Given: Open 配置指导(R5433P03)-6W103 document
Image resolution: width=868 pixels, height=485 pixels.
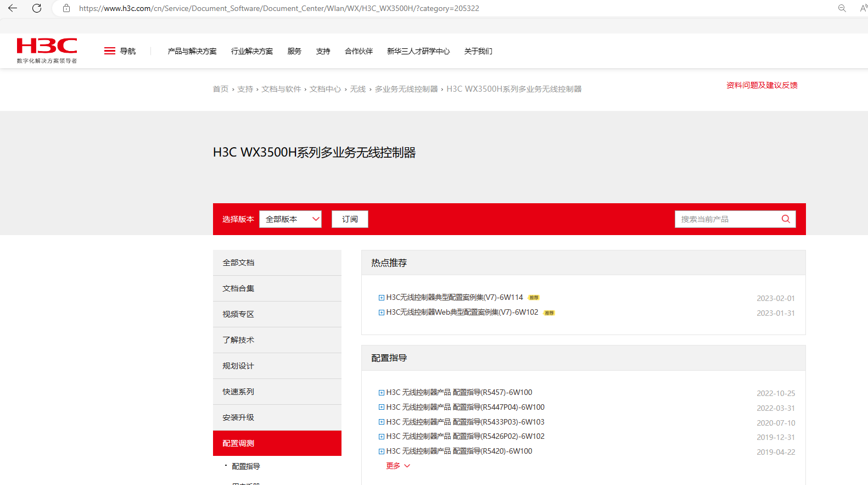Looking at the screenshot, I should pos(466,422).
